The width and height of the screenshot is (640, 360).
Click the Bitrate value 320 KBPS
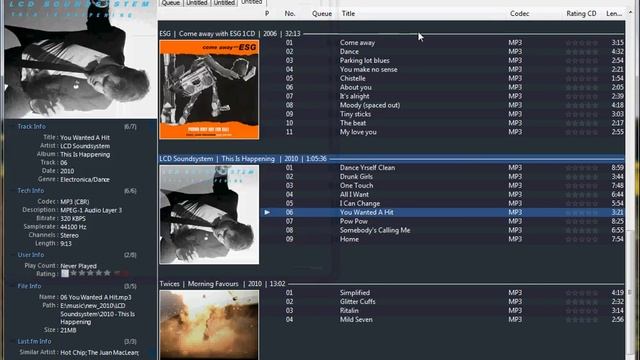pos(73,218)
